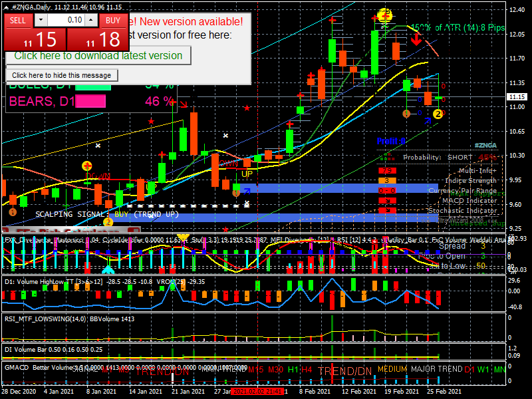Viewport: 532px width, 399px height.
Task: Click the 'Stochastic Indicator' label
Action: pyautogui.click(x=463, y=210)
